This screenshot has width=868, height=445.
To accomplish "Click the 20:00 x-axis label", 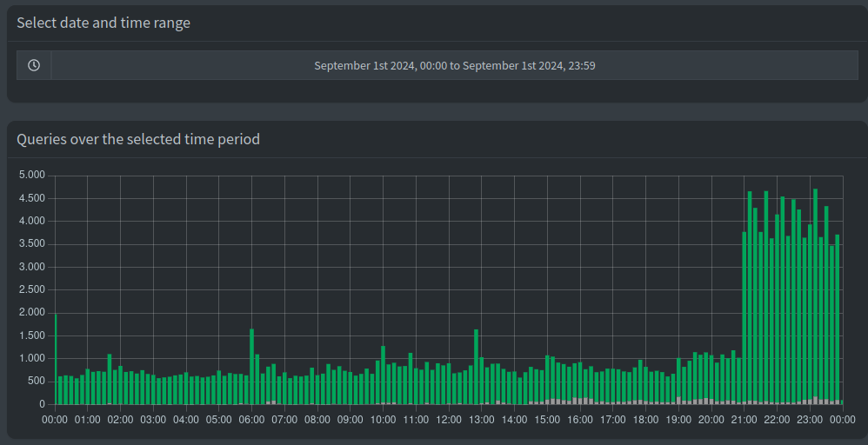I will (x=711, y=420).
